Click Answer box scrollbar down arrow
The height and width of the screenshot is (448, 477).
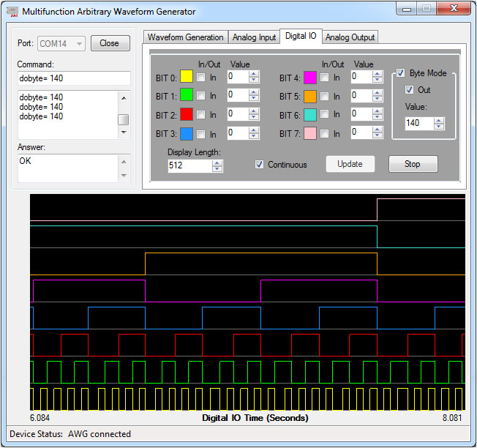coord(124,175)
